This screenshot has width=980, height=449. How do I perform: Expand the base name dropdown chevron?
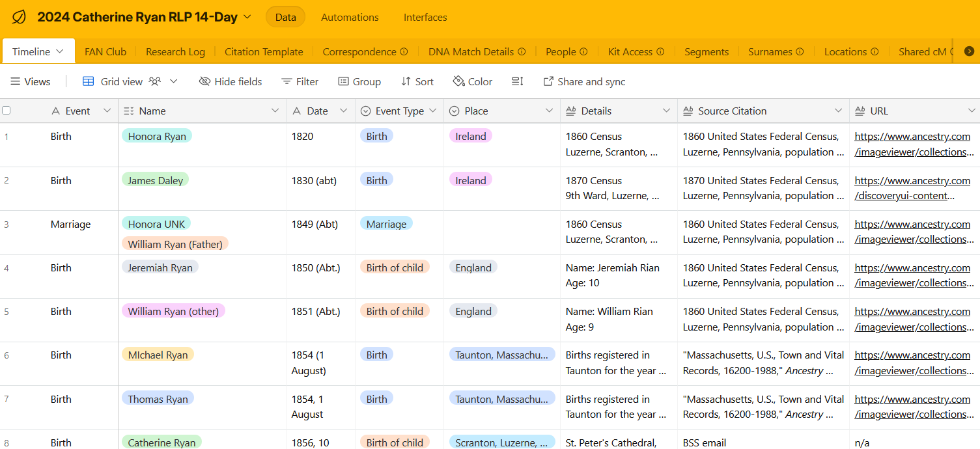(x=247, y=17)
